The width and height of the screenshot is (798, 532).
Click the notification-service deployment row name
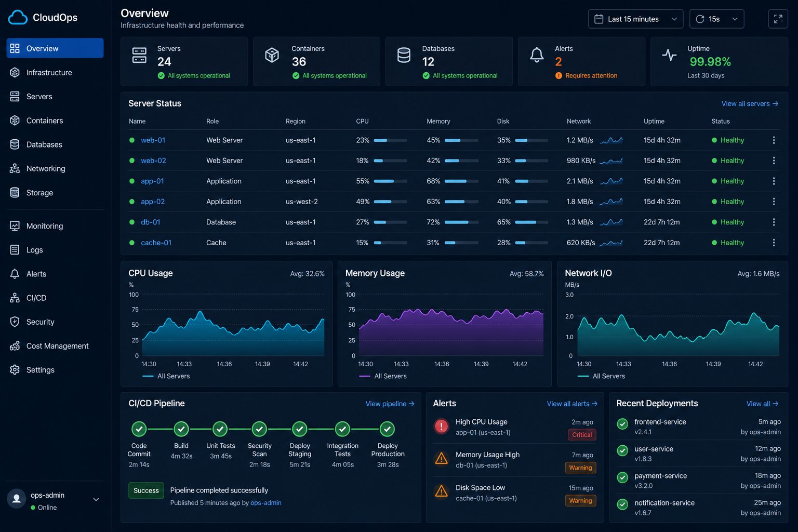pyautogui.click(x=664, y=503)
